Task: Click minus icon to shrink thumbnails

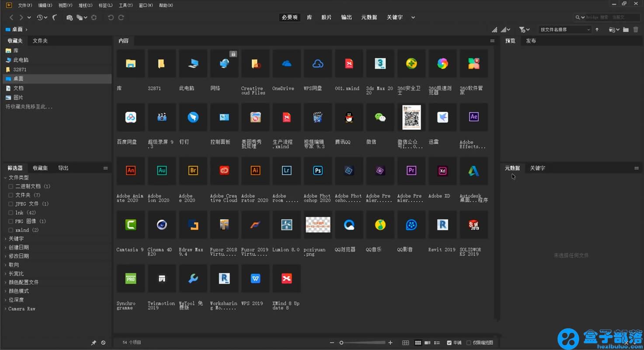Action: tap(332, 343)
